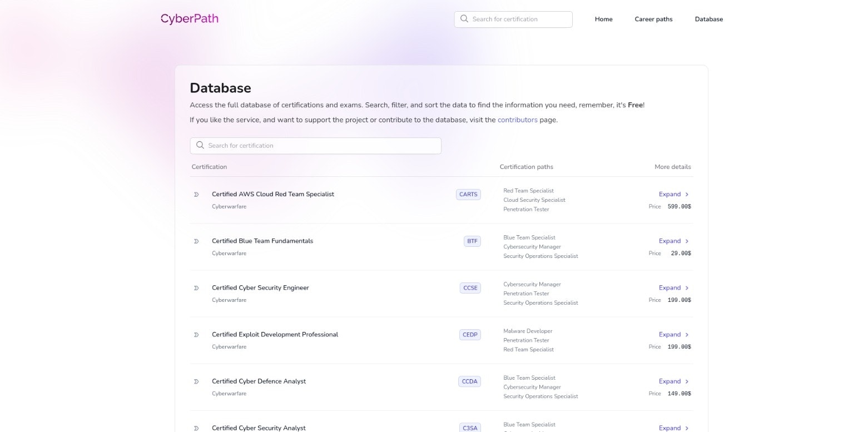Click the CARTS badge
868x432 pixels.
tap(468, 195)
